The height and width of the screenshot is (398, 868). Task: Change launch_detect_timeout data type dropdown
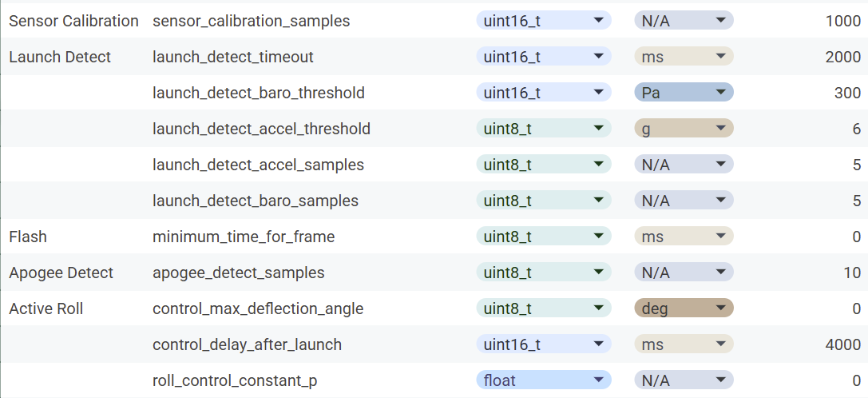pos(544,57)
